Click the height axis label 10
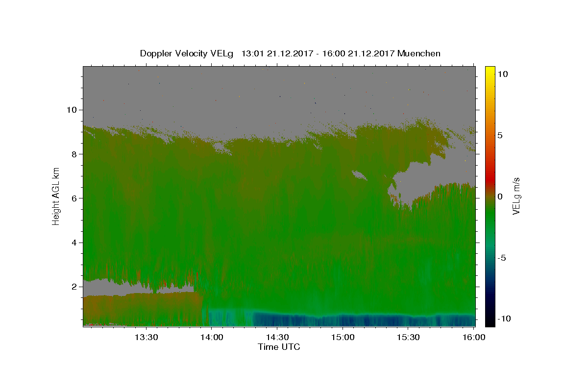 pyautogui.click(x=73, y=109)
